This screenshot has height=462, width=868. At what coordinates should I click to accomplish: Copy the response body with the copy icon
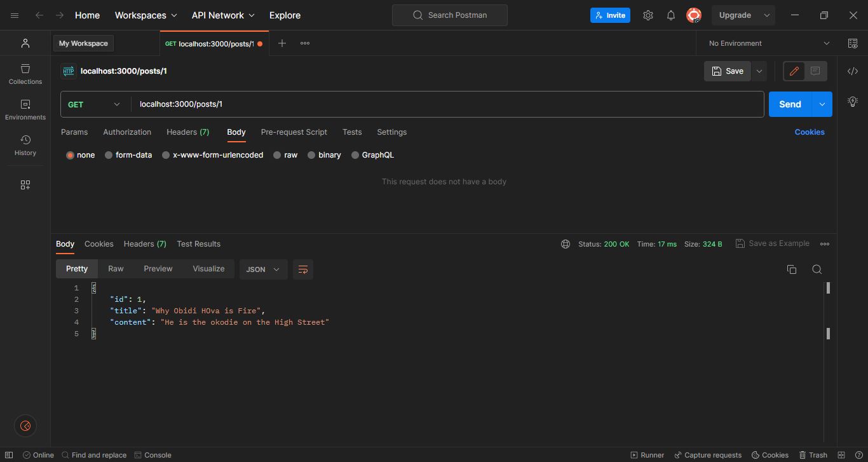pyautogui.click(x=792, y=269)
